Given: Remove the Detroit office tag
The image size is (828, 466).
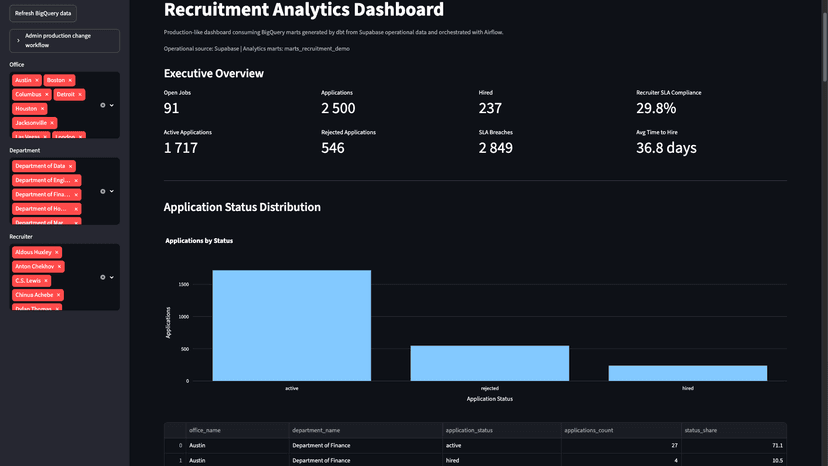Looking at the screenshot, I should coord(80,95).
